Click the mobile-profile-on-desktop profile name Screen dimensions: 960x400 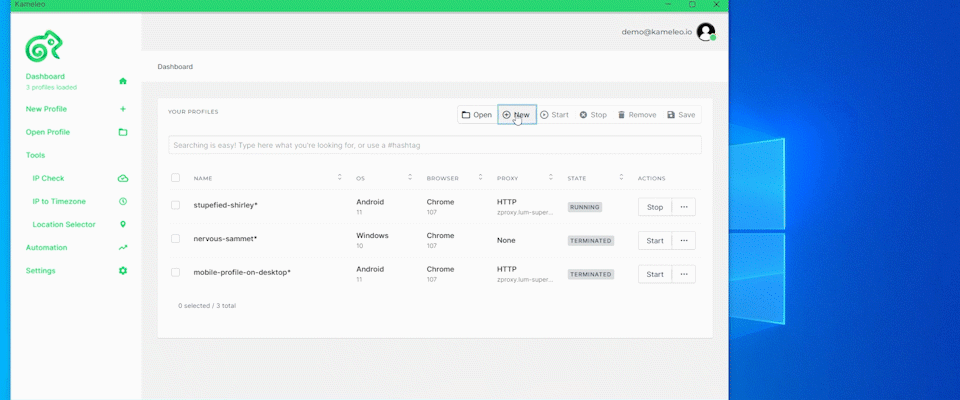(242, 272)
